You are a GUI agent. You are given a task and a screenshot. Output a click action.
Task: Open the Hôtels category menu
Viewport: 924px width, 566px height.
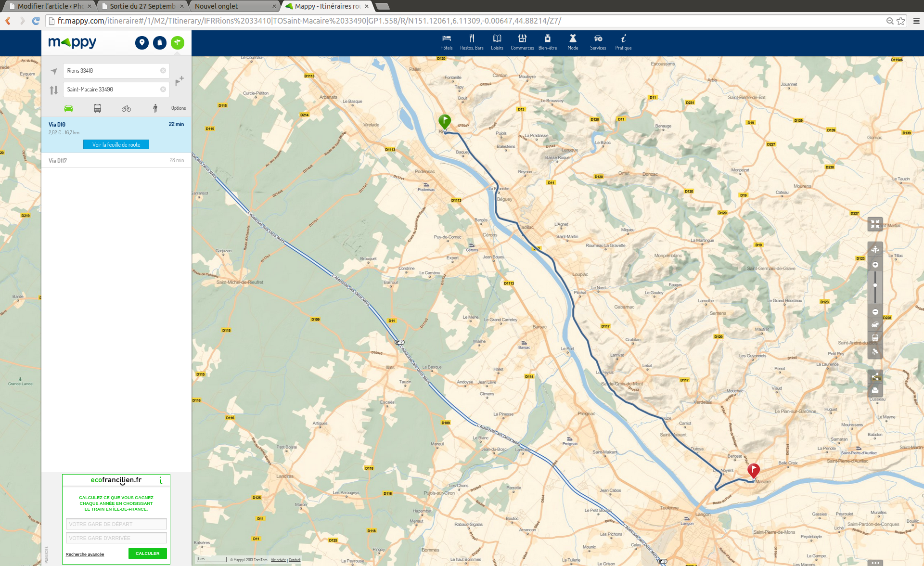(446, 42)
